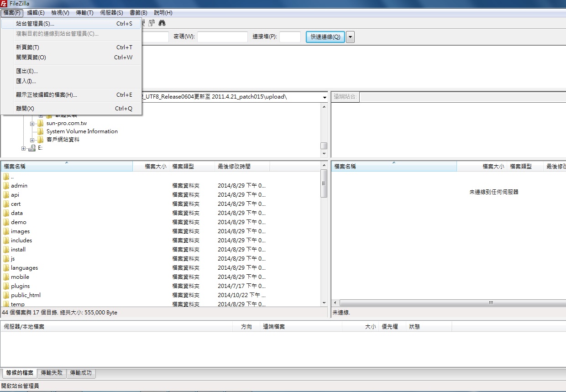This screenshot has width=566, height=392.
Task: Sort remote pane by 檔案名稱 column header
Action: (394, 167)
